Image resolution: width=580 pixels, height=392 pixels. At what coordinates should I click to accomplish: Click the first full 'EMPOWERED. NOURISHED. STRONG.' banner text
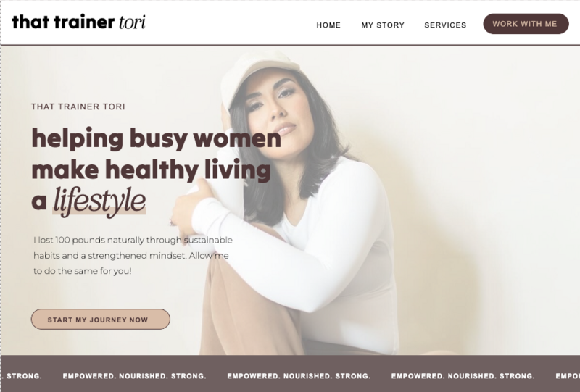[135, 376]
